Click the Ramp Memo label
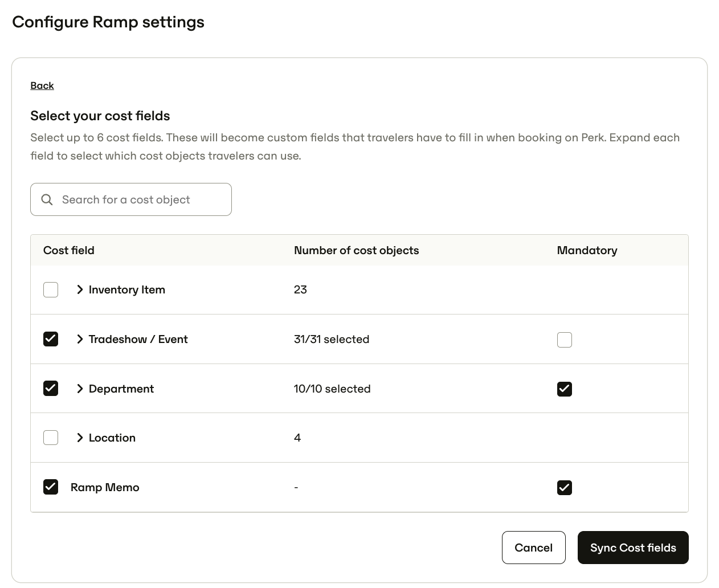The height and width of the screenshot is (588, 719). click(105, 487)
